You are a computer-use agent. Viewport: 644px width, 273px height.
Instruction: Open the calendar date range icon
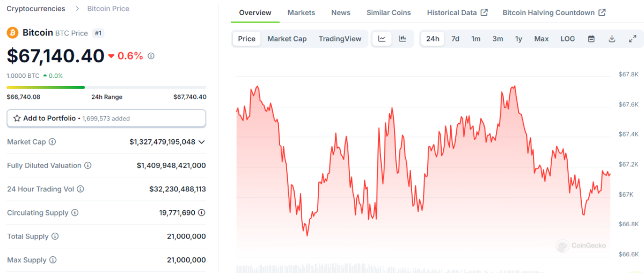click(591, 39)
